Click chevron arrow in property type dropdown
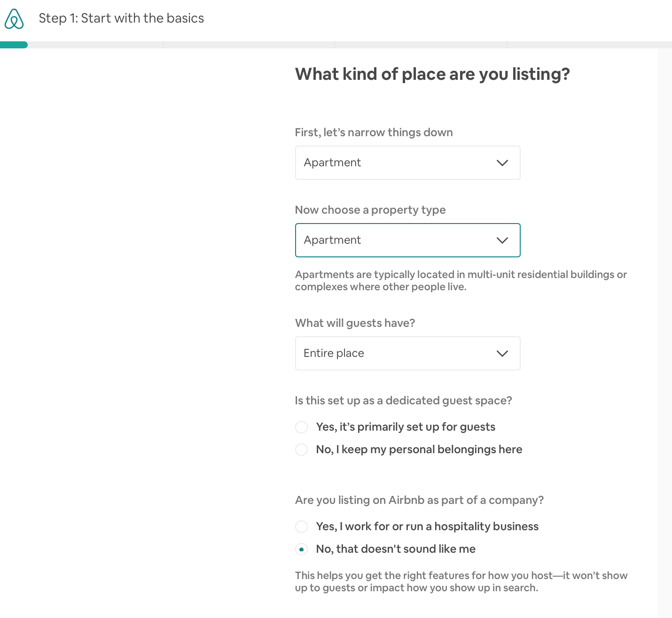The height and width of the screenshot is (618, 672). pos(502,240)
